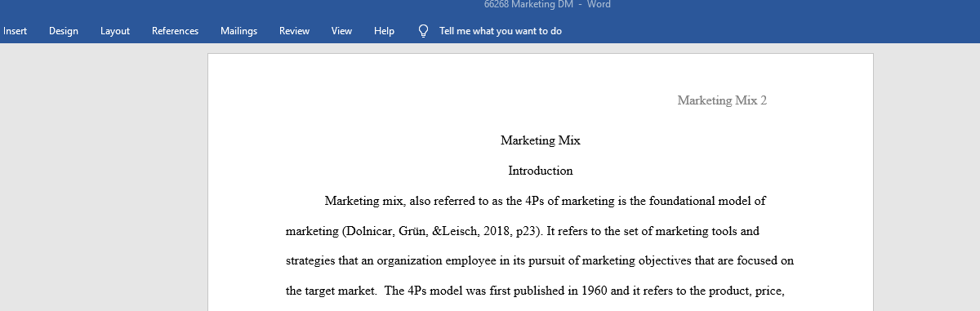Image resolution: width=980 pixels, height=311 pixels.
Task: Select the View tab
Action: (341, 31)
